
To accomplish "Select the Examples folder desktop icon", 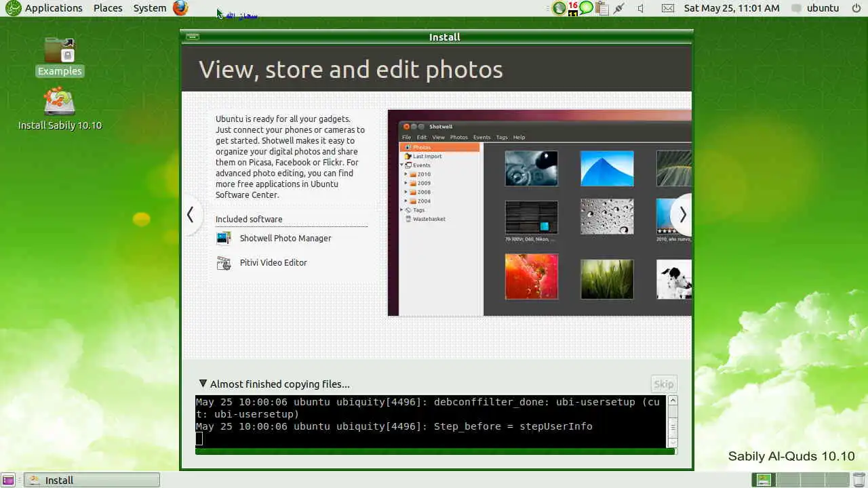I will [x=60, y=57].
